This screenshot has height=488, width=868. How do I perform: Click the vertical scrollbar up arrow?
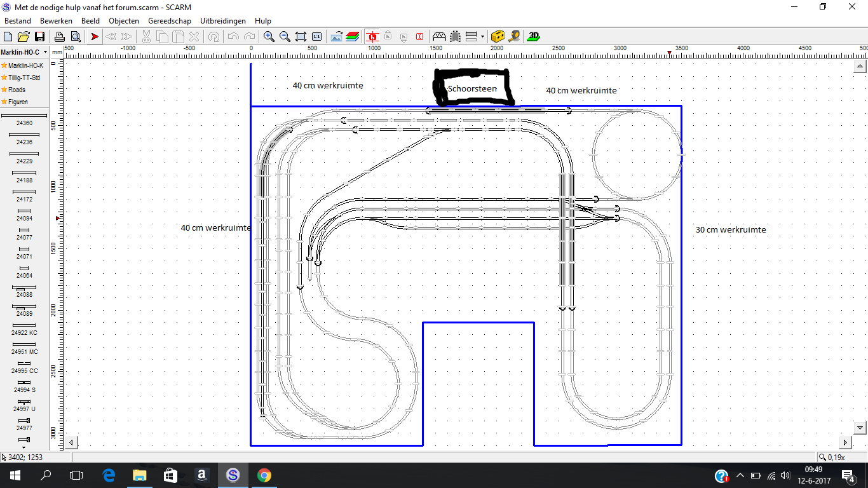point(860,67)
